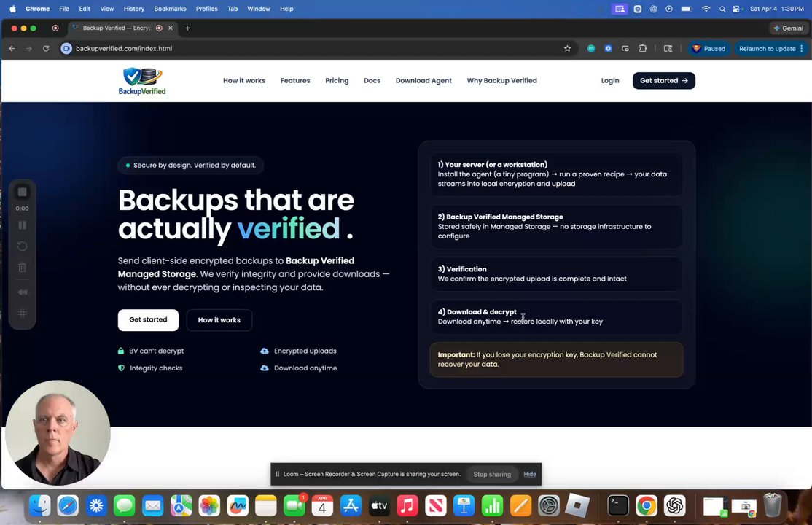The height and width of the screenshot is (525, 812).
Task: Click the Backup Verified logo
Action: pyautogui.click(x=142, y=81)
